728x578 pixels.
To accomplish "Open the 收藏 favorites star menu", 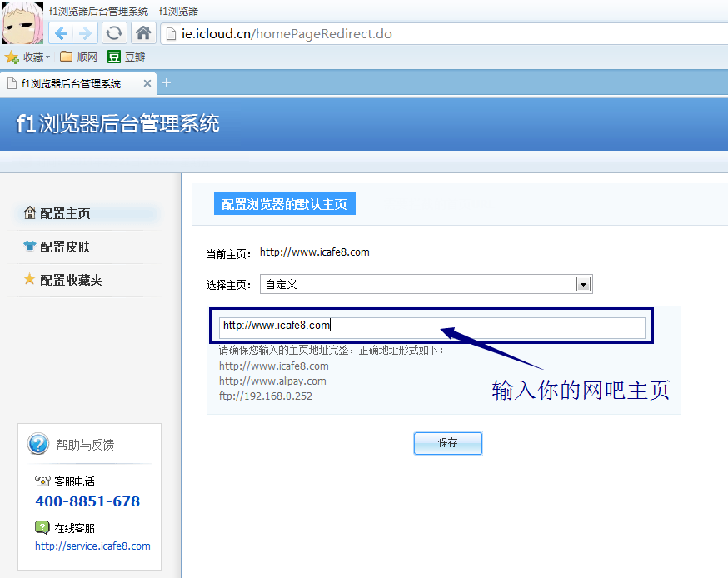I will pos(27,57).
